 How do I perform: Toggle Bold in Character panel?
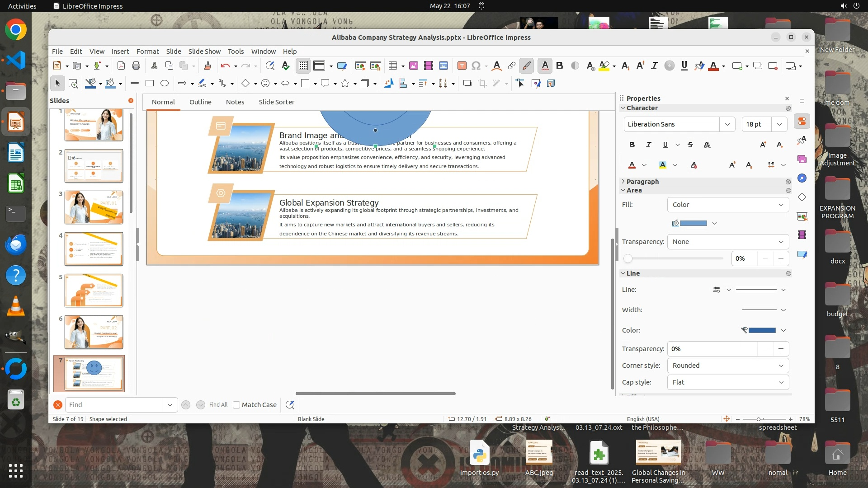[x=632, y=145]
